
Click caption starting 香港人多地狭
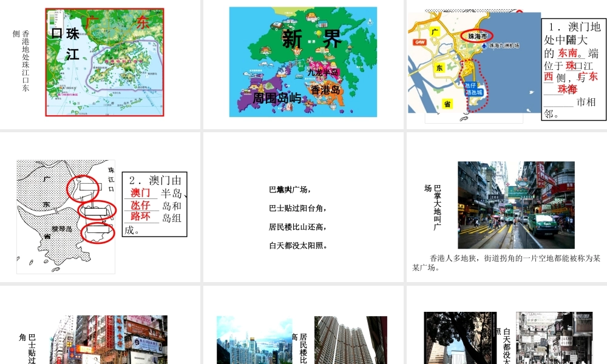(506, 263)
